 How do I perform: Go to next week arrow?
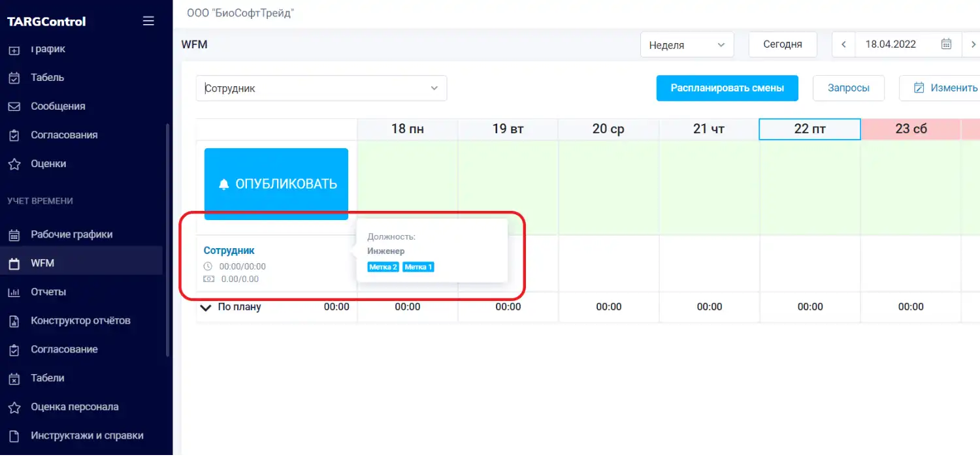click(x=973, y=44)
